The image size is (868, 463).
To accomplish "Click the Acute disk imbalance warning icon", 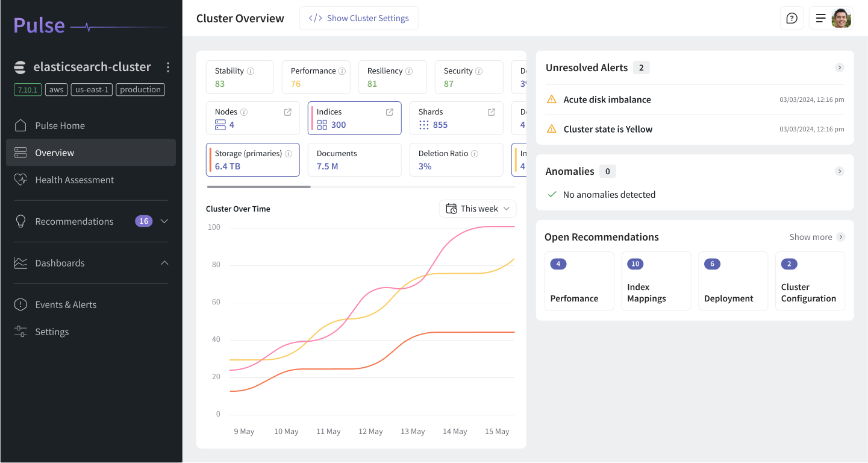I will click(x=551, y=99).
